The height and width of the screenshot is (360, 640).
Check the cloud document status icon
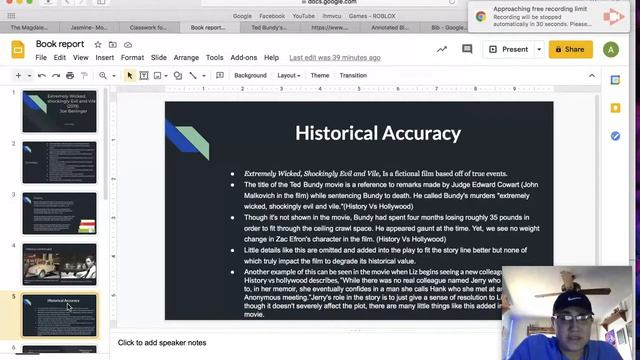(x=128, y=44)
